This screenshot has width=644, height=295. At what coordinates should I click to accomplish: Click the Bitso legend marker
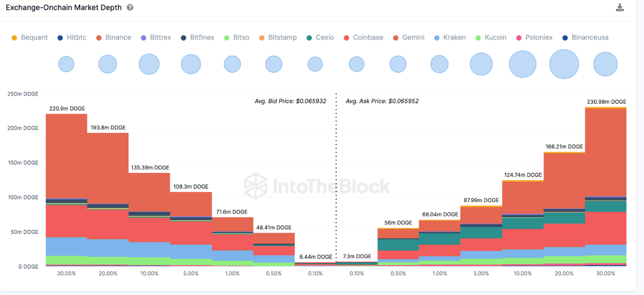[x=227, y=37]
